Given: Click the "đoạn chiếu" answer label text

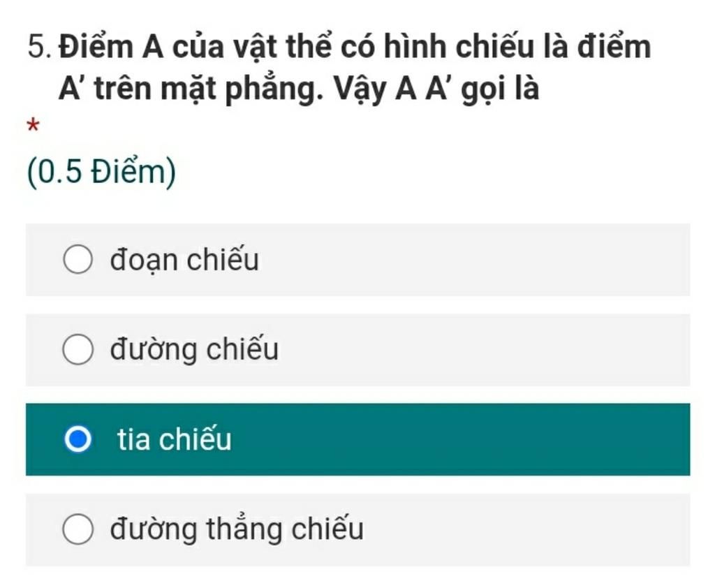Looking at the screenshot, I should 184,260.
